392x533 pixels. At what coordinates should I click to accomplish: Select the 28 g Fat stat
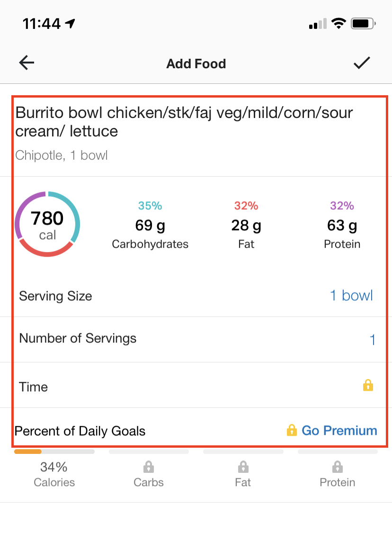246,225
